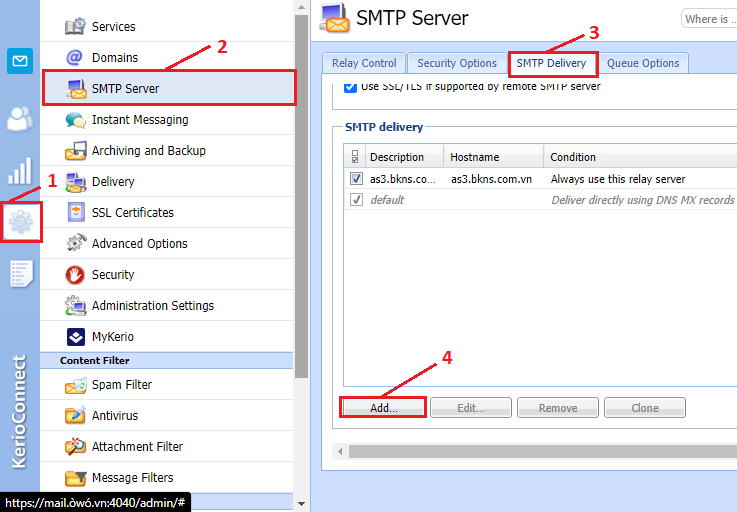Viewport: 737px width, 512px height.
Task: Uncheck Use SSL/TLS if supported checkbox
Action: pyautogui.click(x=350, y=88)
